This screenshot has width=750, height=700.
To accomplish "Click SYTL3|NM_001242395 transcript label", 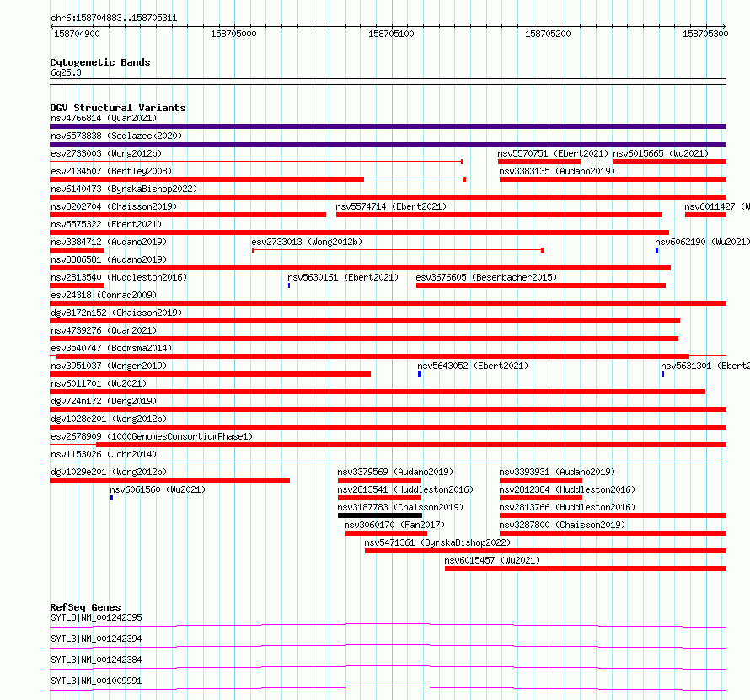I will pos(96,617).
